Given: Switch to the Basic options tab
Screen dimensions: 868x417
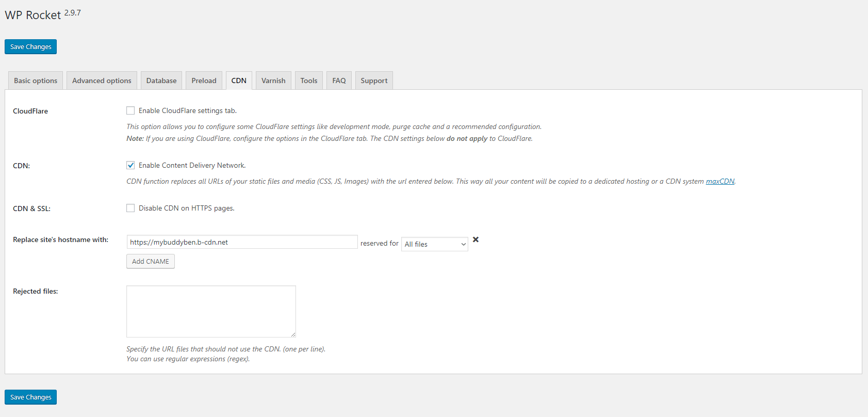Looking at the screenshot, I should [x=36, y=81].
